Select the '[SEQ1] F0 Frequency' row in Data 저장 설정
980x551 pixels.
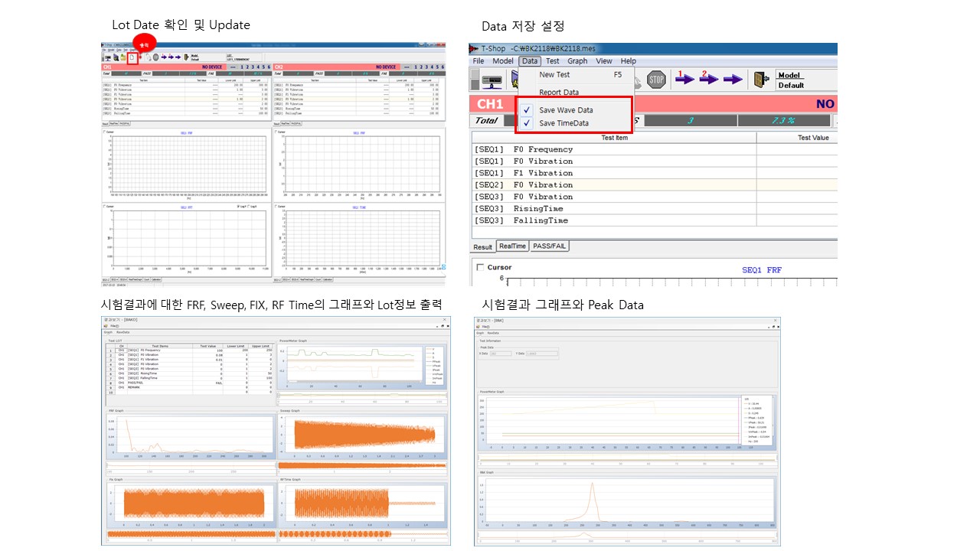[655, 149]
